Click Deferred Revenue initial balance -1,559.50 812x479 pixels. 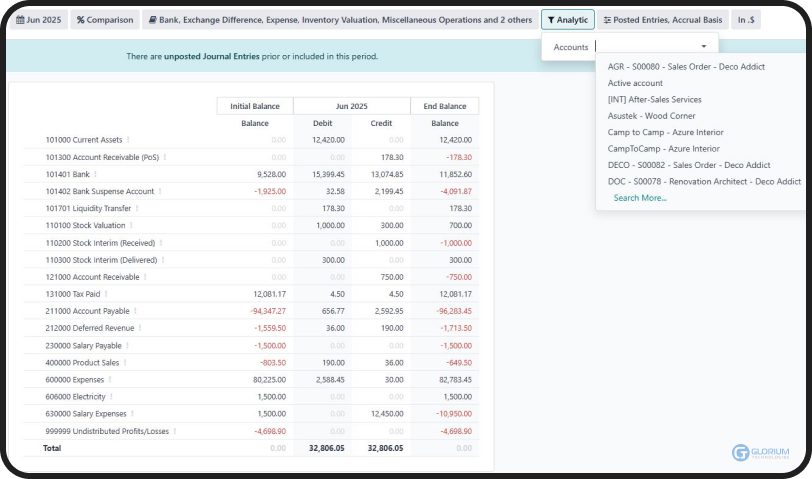270,328
